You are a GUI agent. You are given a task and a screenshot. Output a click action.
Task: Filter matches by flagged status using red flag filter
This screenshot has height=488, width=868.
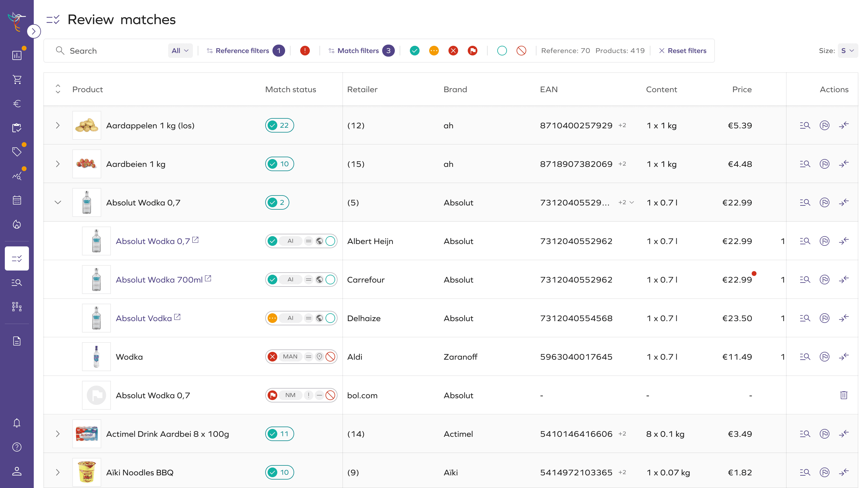click(472, 51)
